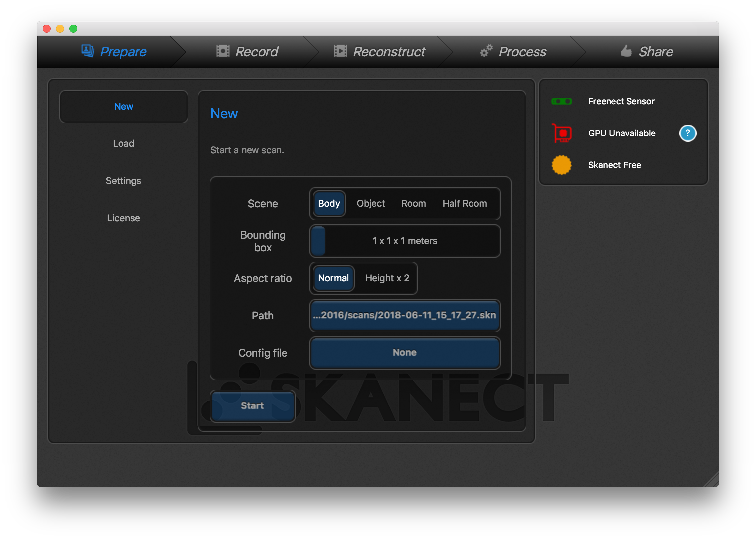The width and height of the screenshot is (756, 540).
Task: Click the Process gears icon
Action: click(486, 51)
